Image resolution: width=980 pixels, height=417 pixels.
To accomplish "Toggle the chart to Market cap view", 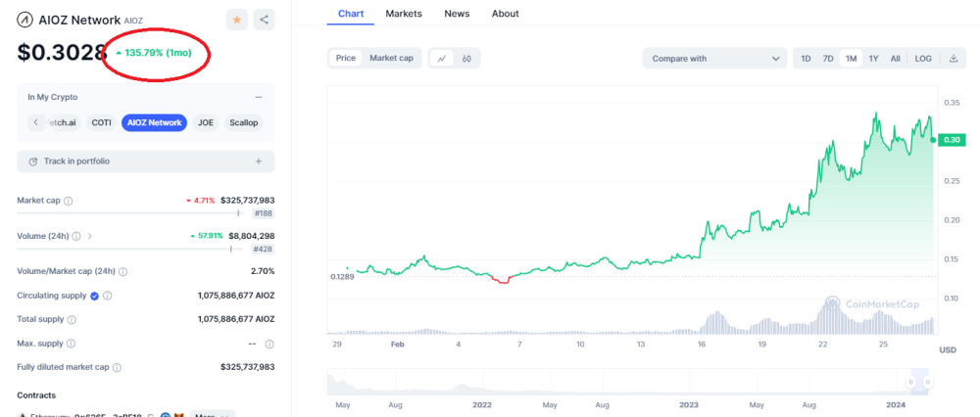I will click(x=391, y=59).
